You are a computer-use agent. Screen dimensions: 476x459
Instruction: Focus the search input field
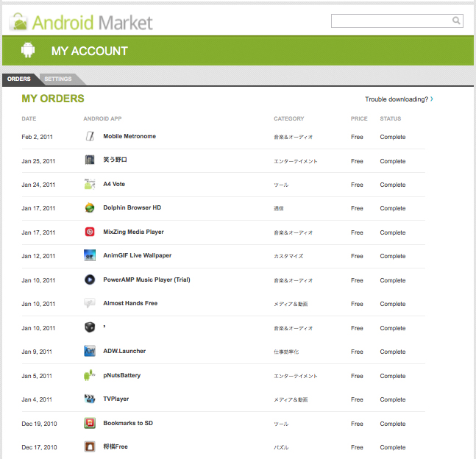pos(391,21)
